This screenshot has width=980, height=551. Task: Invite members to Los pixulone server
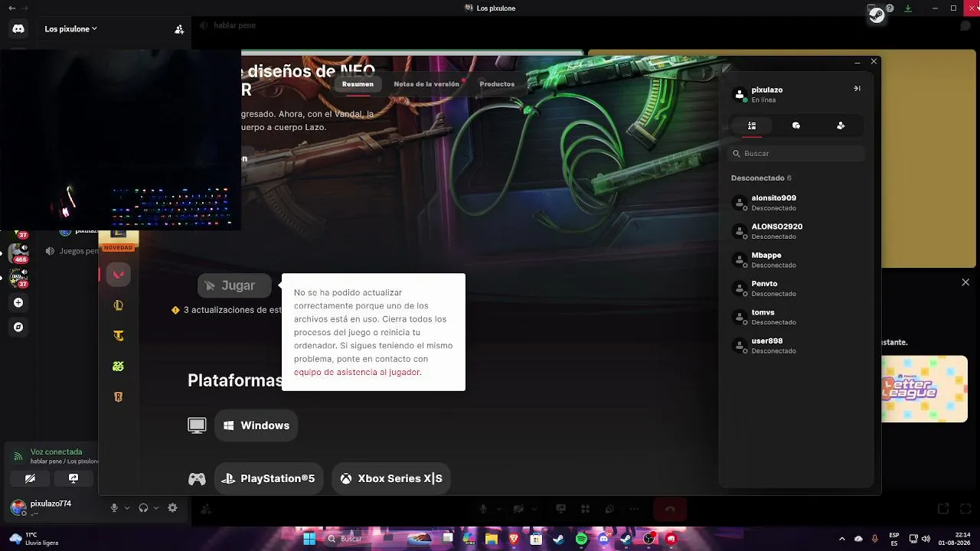coord(179,29)
